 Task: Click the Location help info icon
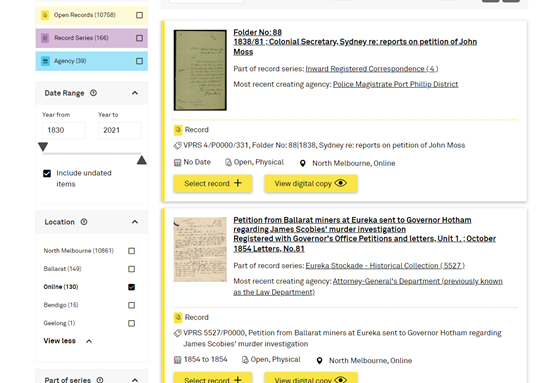(x=84, y=222)
